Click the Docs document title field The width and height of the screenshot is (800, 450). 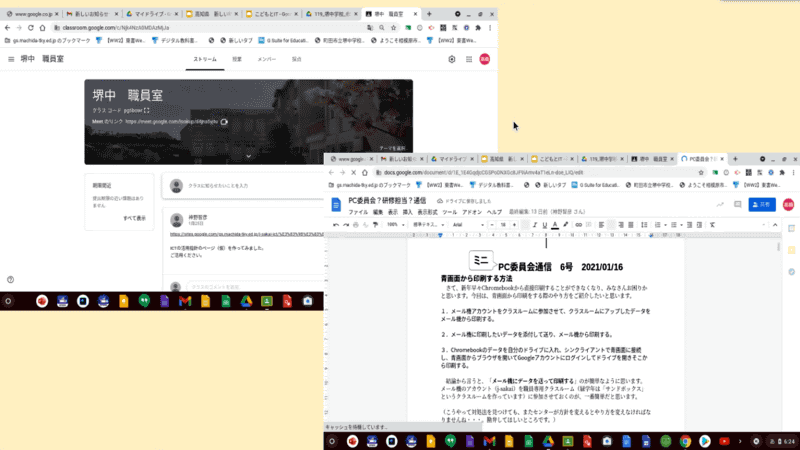click(x=387, y=201)
